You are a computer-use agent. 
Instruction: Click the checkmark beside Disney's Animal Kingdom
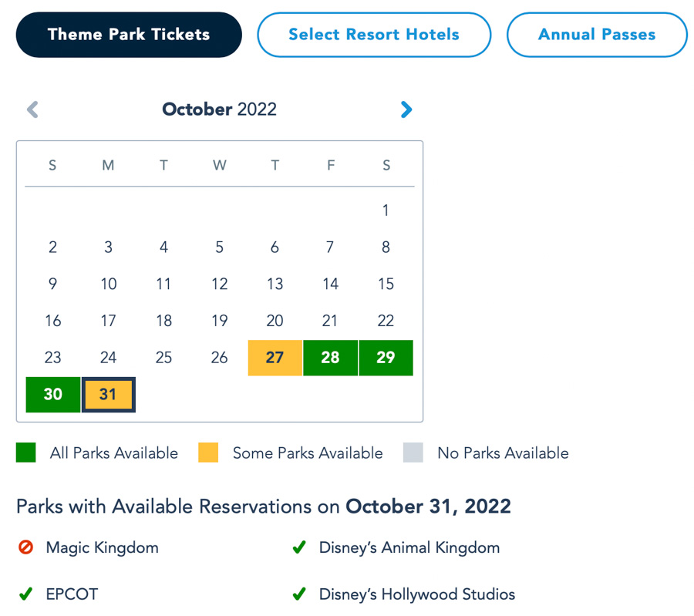click(x=299, y=548)
